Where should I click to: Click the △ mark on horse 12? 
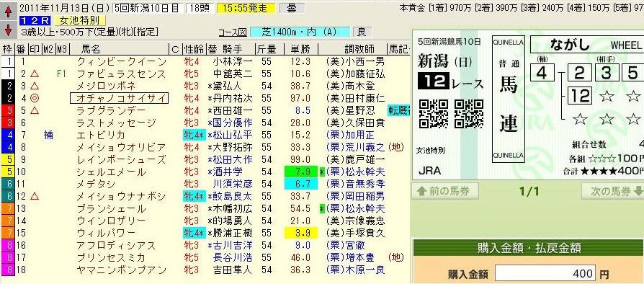pos(35,196)
